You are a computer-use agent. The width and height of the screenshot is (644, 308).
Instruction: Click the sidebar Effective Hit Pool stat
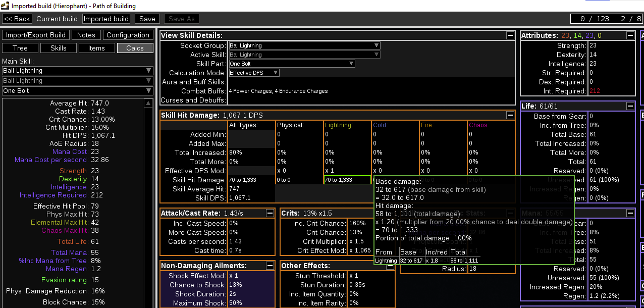(67, 206)
